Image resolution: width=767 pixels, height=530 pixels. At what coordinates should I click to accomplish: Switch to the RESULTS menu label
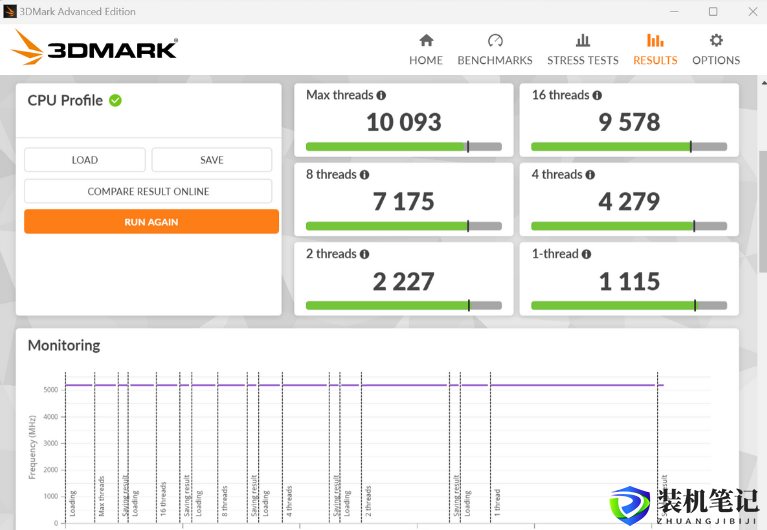click(x=655, y=60)
